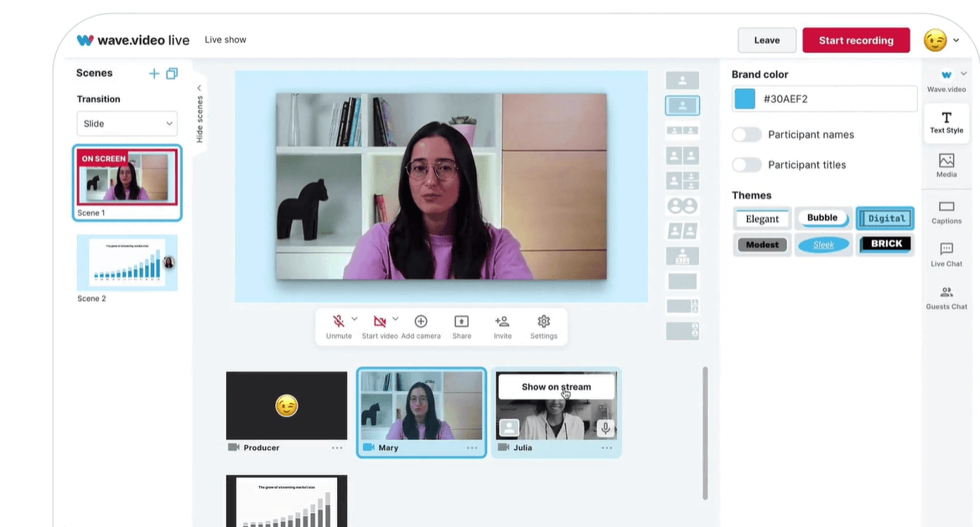Apply the BRICK theme
This screenshot has height=527, width=980.
(x=886, y=244)
